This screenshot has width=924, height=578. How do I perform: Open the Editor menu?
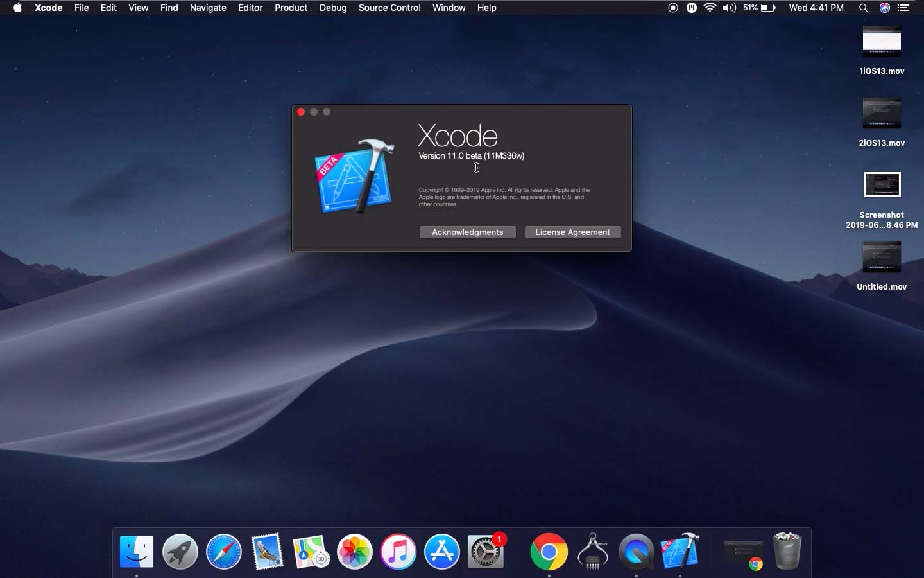point(250,8)
